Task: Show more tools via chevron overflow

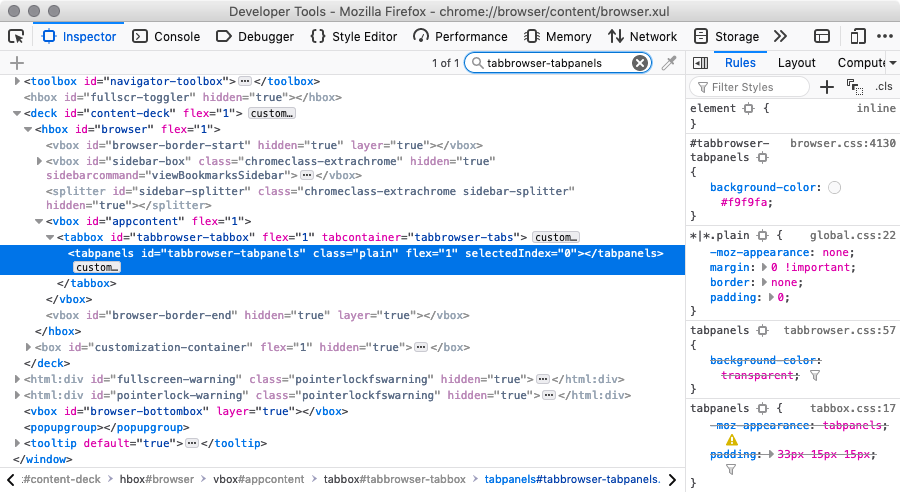Action: click(x=781, y=37)
